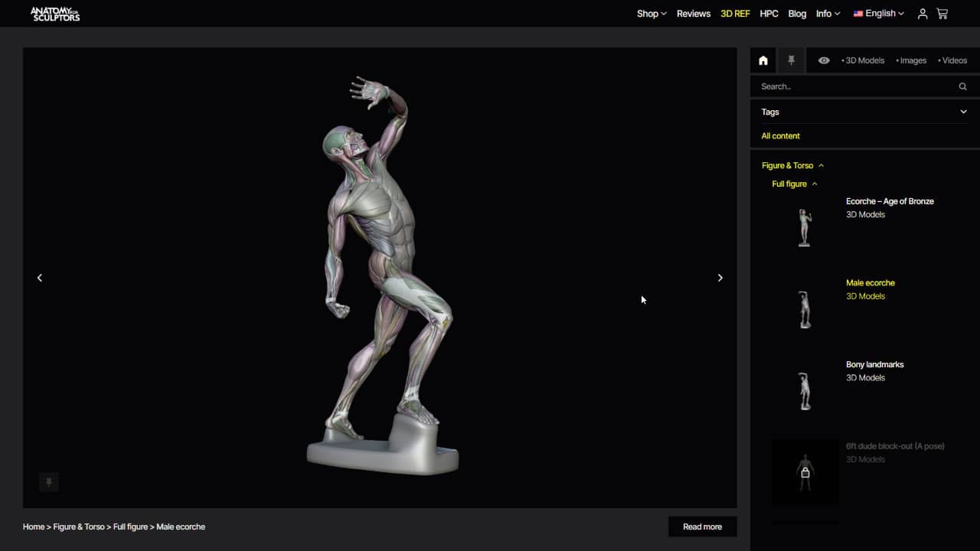980x551 pixels.
Task: Open the English language dropdown
Action: (x=879, y=14)
